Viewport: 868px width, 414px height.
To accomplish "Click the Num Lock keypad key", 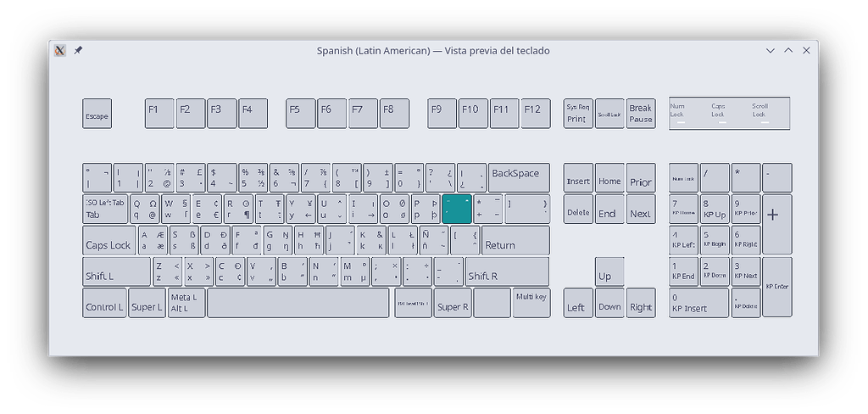I will point(684,178).
